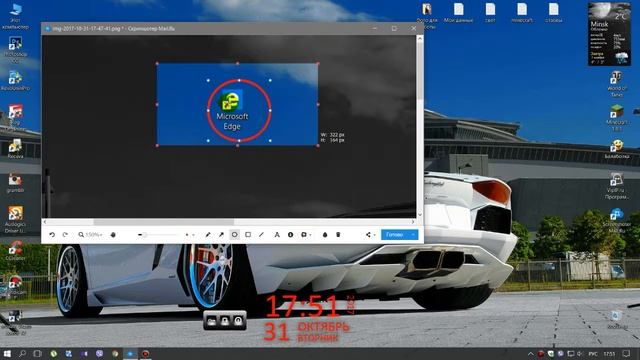Open the CCleaner desktop icon
The height and width of the screenshot is (360, 640).
15,250
